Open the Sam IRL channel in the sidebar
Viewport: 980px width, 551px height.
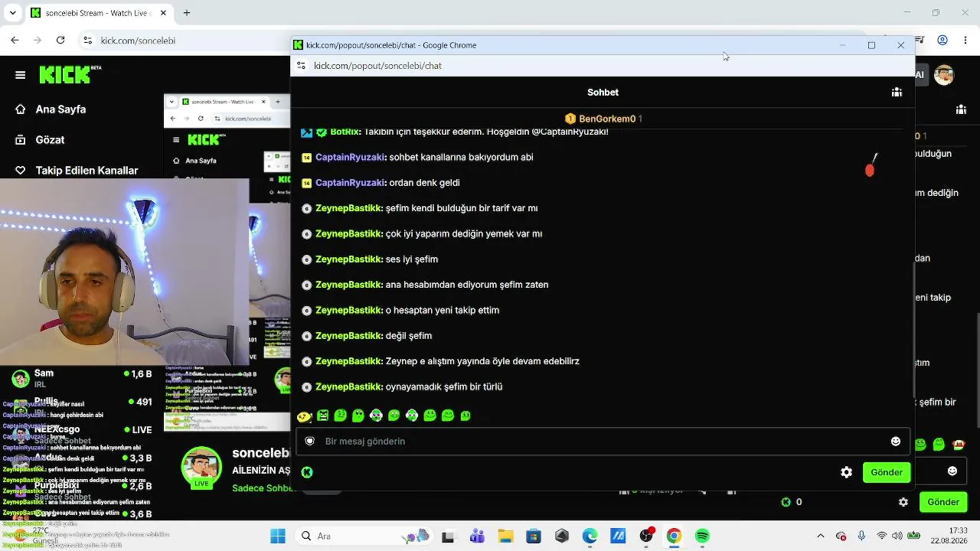point(80,378)
